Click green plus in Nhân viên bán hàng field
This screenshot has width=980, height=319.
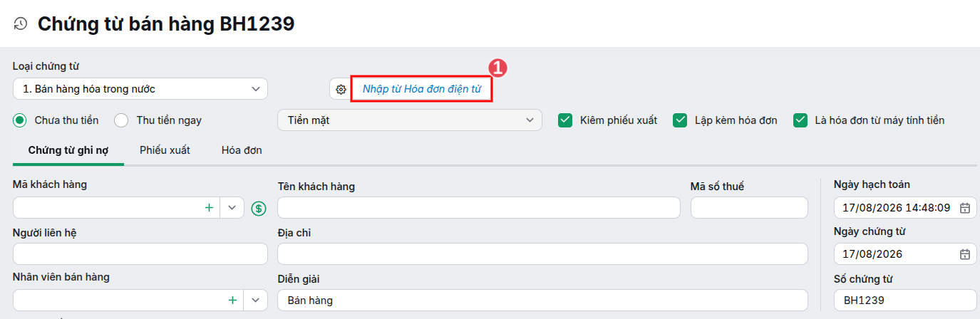(x=232, y=300)
